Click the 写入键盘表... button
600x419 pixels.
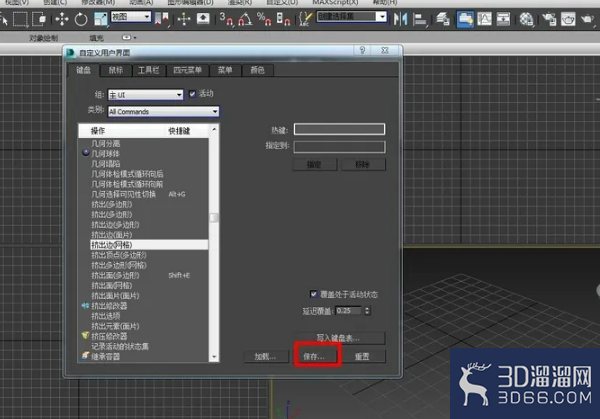pyautogui.click(x=339, y=338)
